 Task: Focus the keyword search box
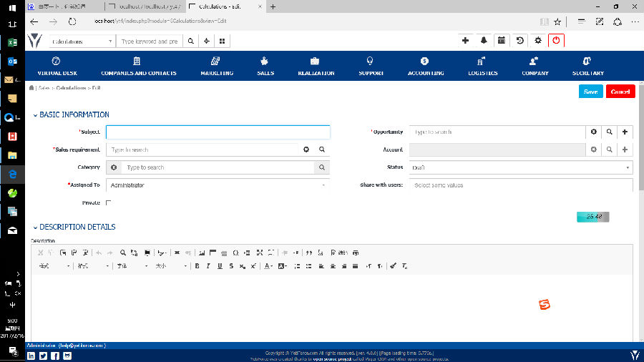pos(150,41)
